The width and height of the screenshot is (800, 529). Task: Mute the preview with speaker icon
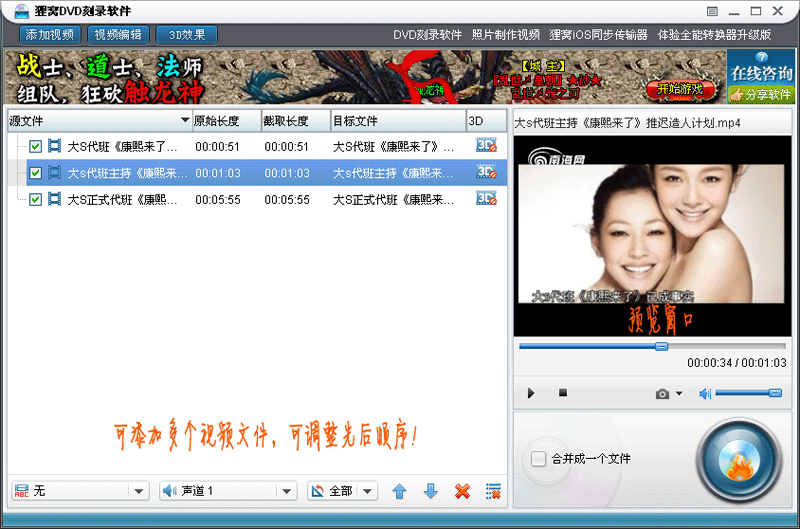[705, 393]
